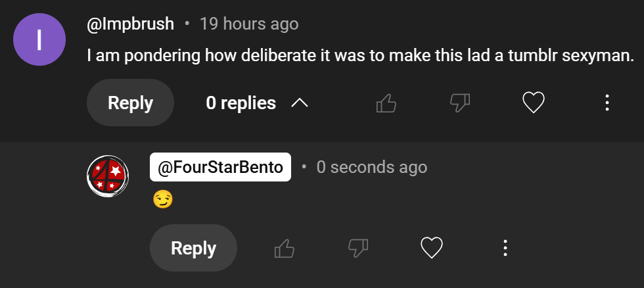The width and height of the screenshot is (644, 288).
Task: Open more options menu for @FourStarBento reply
Action: tap(505, 249)
